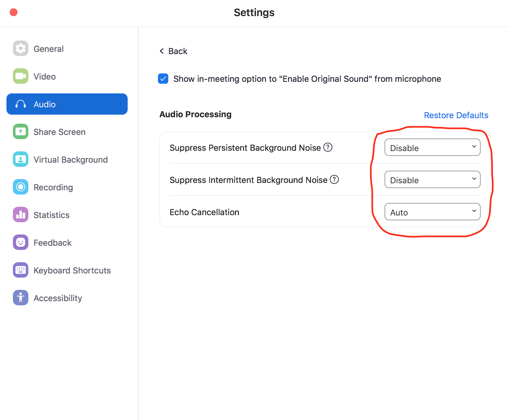Image resolution: width=509 pixels, height=420 pixels.
Task: Click the Restore Defaults link
Action: (x=456, y=115)
